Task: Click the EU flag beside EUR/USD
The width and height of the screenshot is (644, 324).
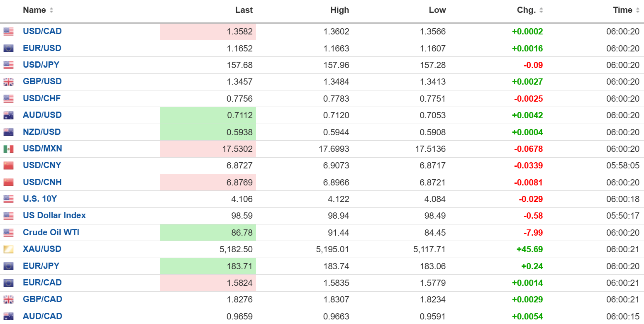Action: (x=8, y=49)
